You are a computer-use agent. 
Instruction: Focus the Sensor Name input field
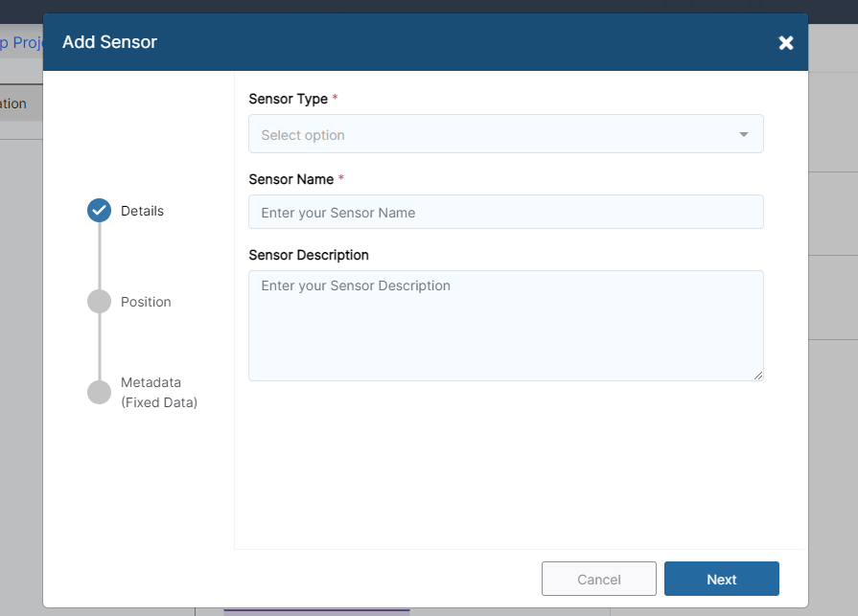(505, 212)
